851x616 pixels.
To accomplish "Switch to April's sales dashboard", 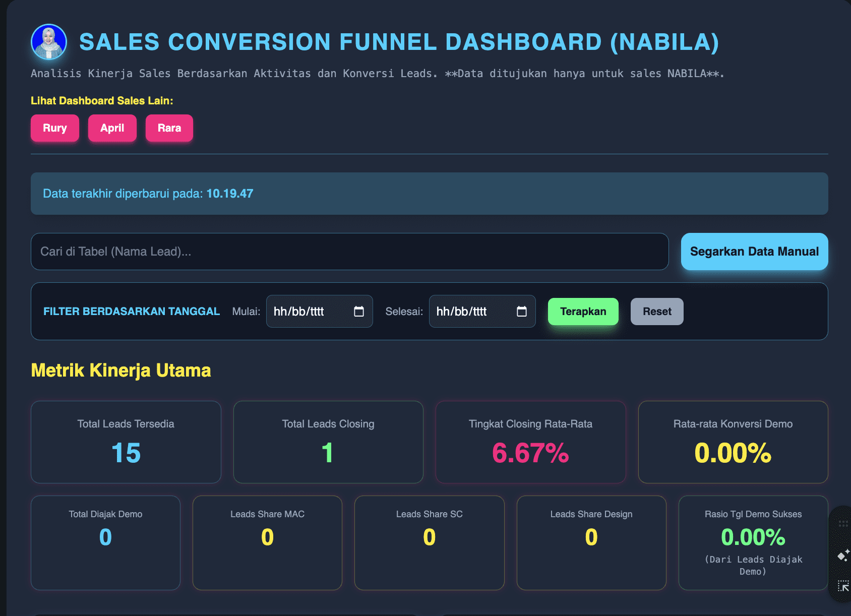I will coord(112,128).
